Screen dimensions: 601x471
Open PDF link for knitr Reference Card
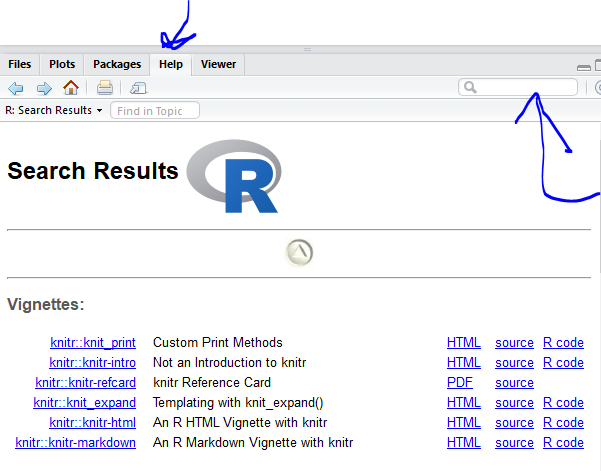point(459,383)
